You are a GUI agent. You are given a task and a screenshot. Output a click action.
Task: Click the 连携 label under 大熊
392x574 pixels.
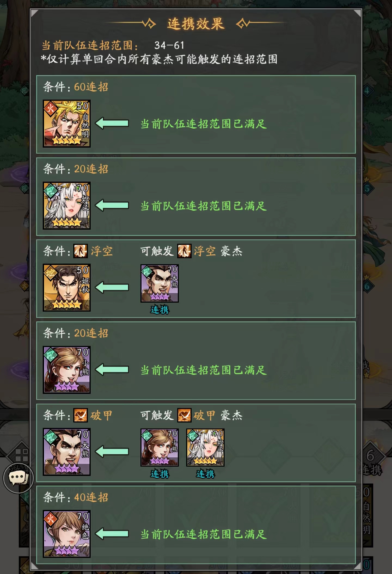tap(160, 310)
